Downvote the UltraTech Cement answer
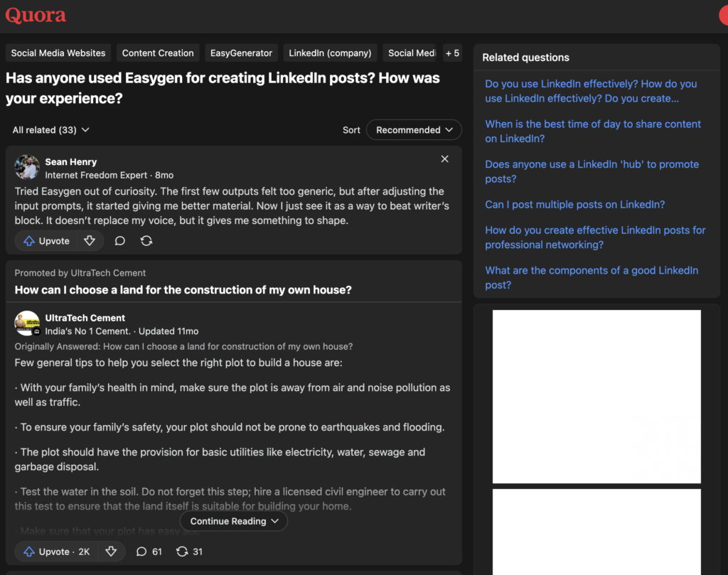 (x=111, y=552)
